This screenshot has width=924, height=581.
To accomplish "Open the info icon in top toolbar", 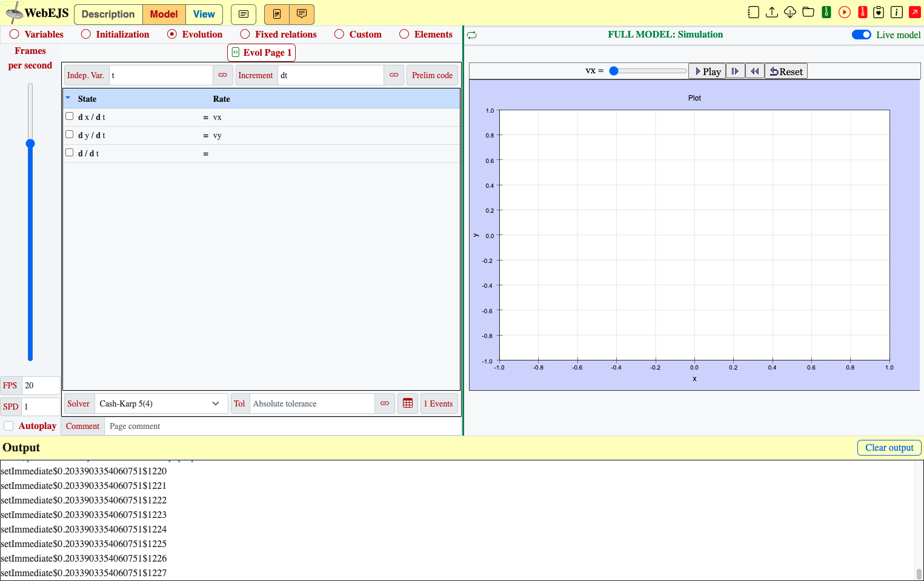I will (897, 12).
